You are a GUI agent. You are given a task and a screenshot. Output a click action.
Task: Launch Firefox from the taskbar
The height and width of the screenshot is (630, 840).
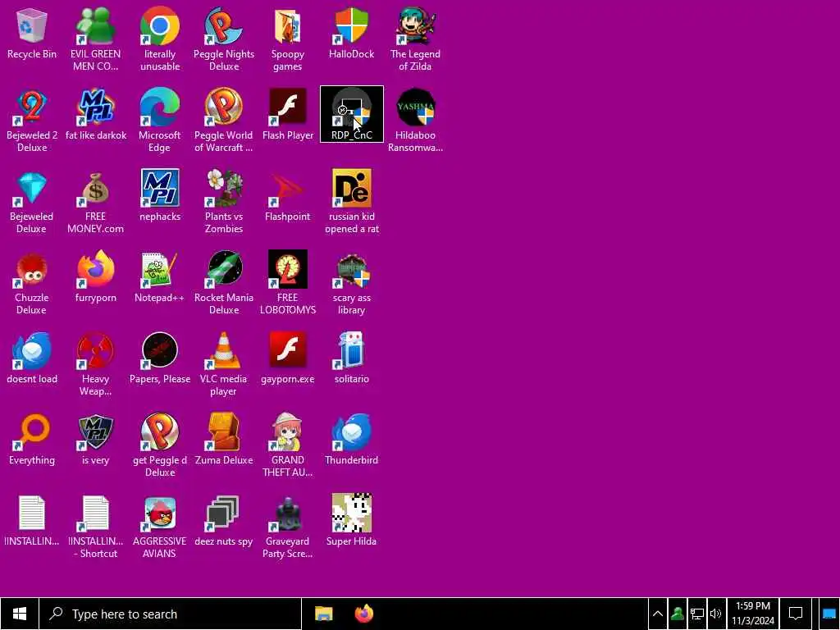coord(363,614)
